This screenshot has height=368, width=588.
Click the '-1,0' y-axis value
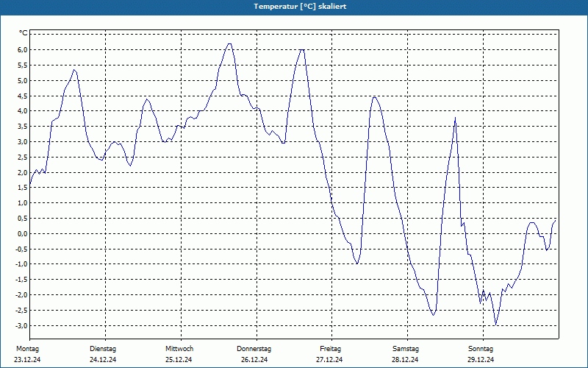click(21, 264)
